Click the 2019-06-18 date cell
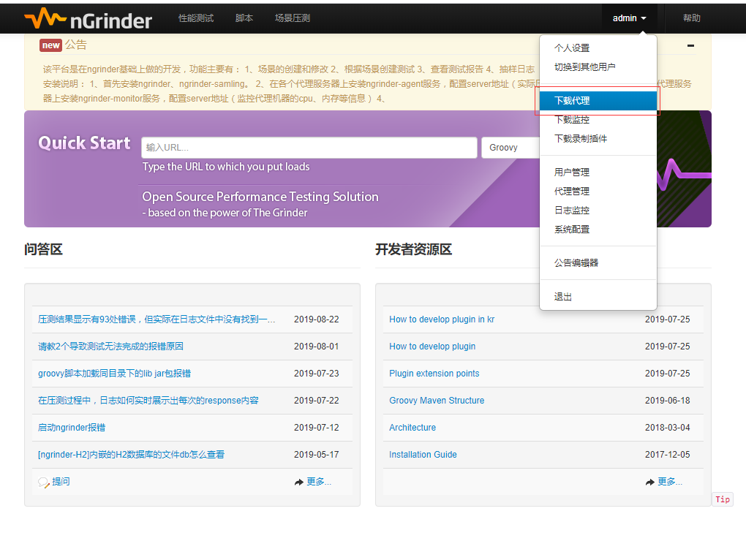Image resolution: width=746 pixels, height=560 pixels. pos(668,401)
